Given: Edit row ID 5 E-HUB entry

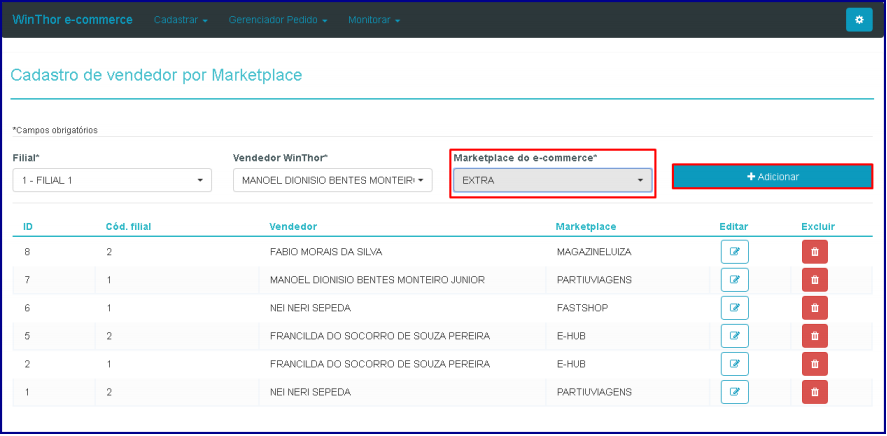Looking at the screenshot, I should click(734, 336).
